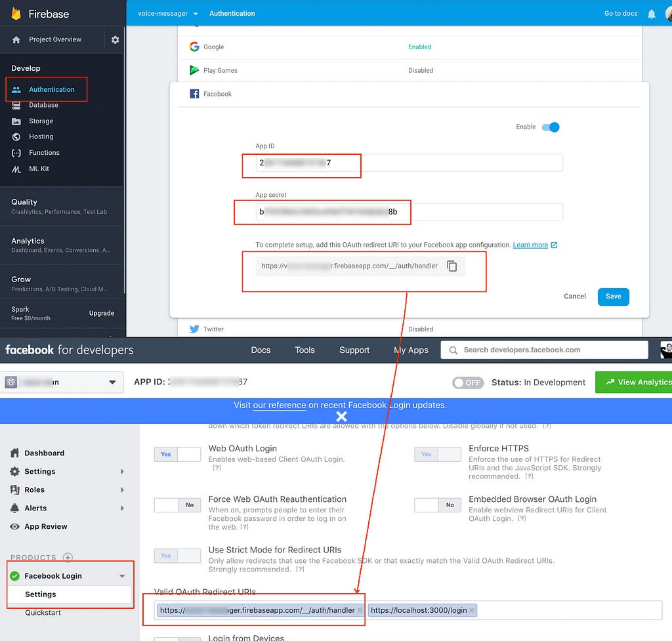Toggle the Facebook provider Enable switch

551,127
